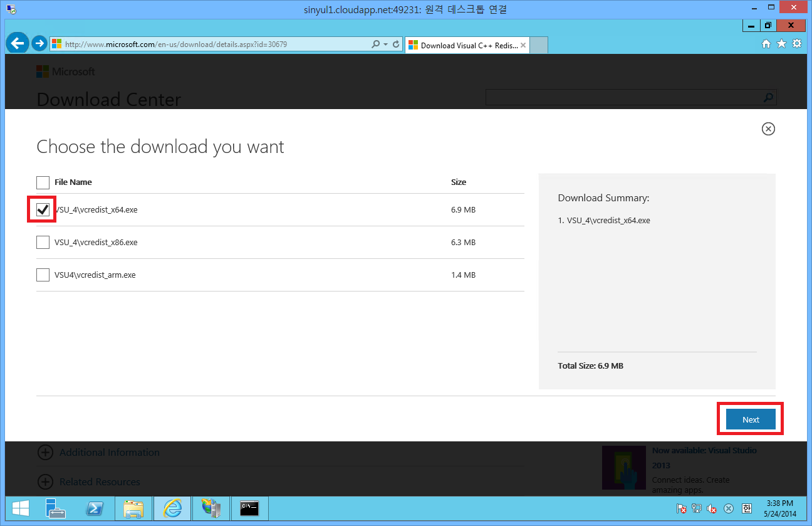Click the remote desktop connection title icon
The height and width of the screenshot is (526, 812).
(11, 9)
